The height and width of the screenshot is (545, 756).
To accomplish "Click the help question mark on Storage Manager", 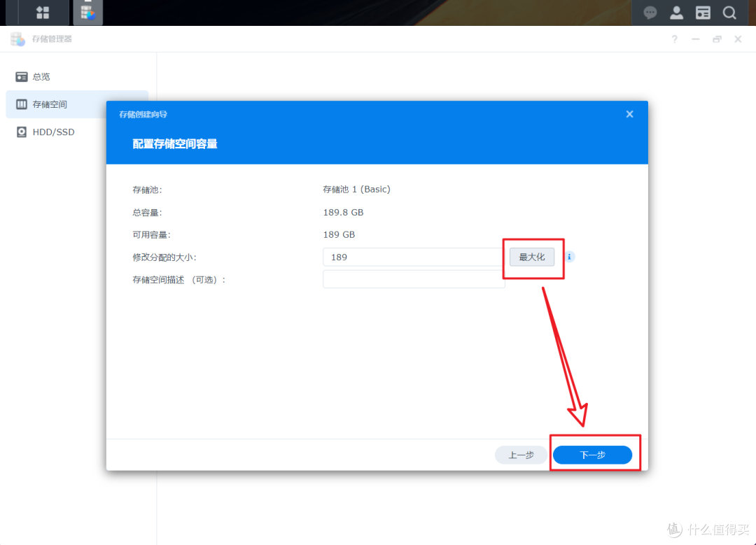I will pyautogui.click(x=674, y=38).
